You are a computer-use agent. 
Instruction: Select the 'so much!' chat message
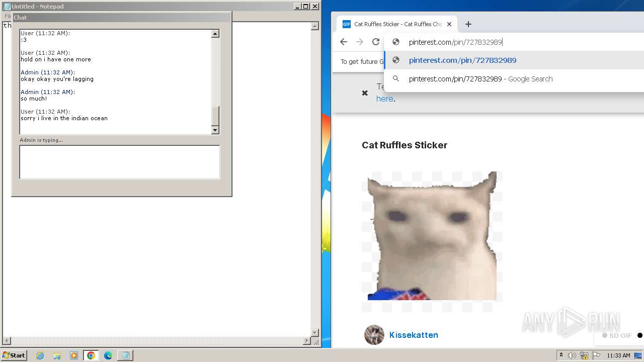(34, 99)
